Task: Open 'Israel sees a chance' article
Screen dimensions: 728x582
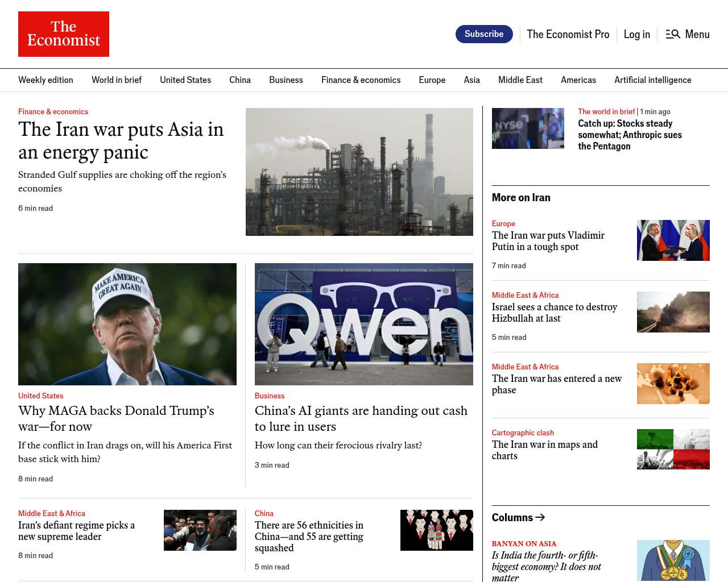Action: point(554,313)
